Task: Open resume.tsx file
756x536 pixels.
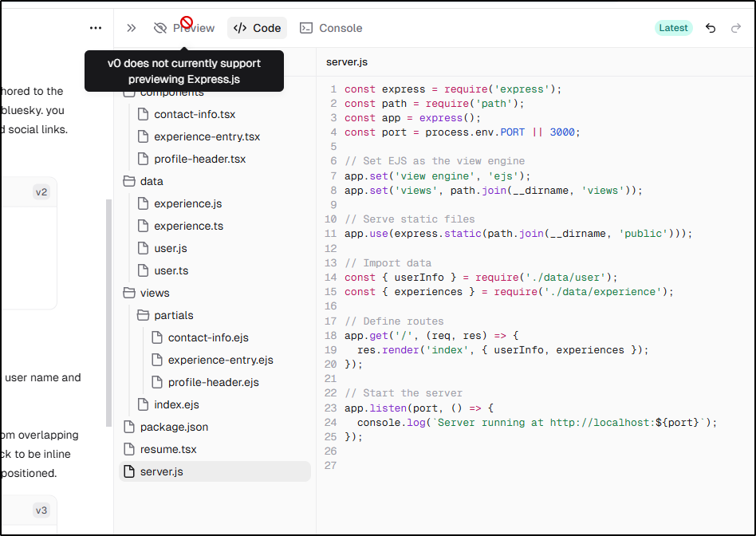Action: click(168, 449)
